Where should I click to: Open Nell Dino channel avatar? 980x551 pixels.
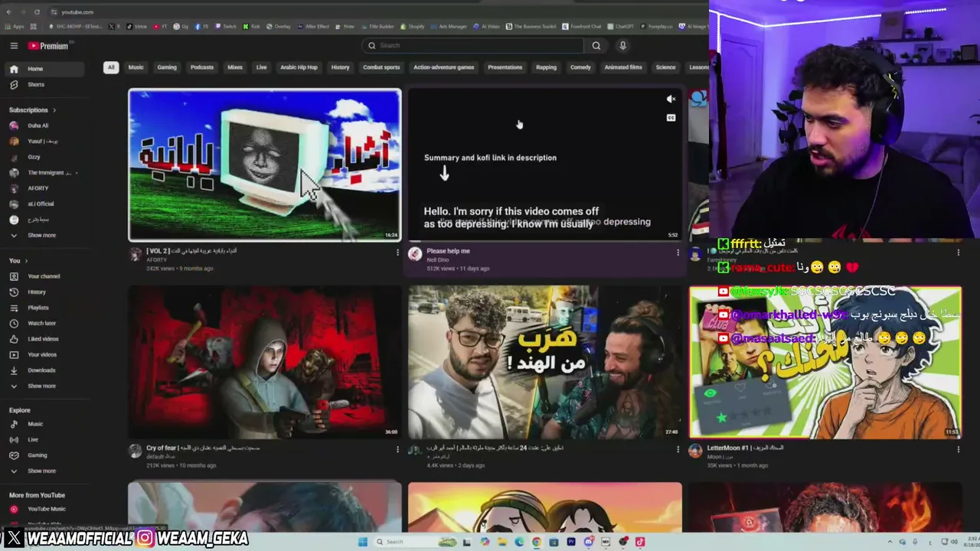coord(415,254)
